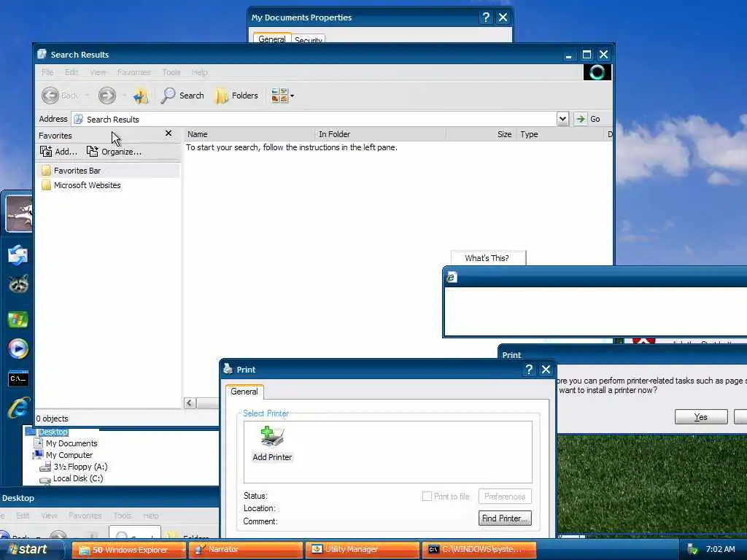The image size is (747, 560).
Task: Click the Up folder icon in toolbar
Action: [141, 96]
